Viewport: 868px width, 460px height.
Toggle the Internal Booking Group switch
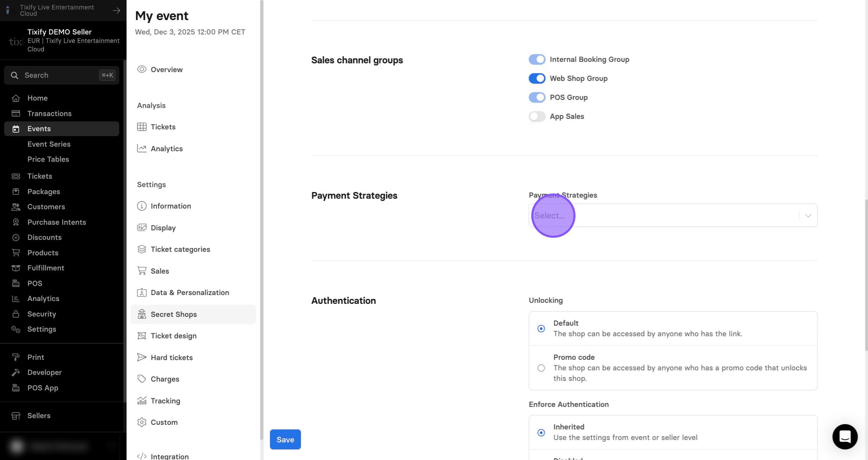point(537,59)
